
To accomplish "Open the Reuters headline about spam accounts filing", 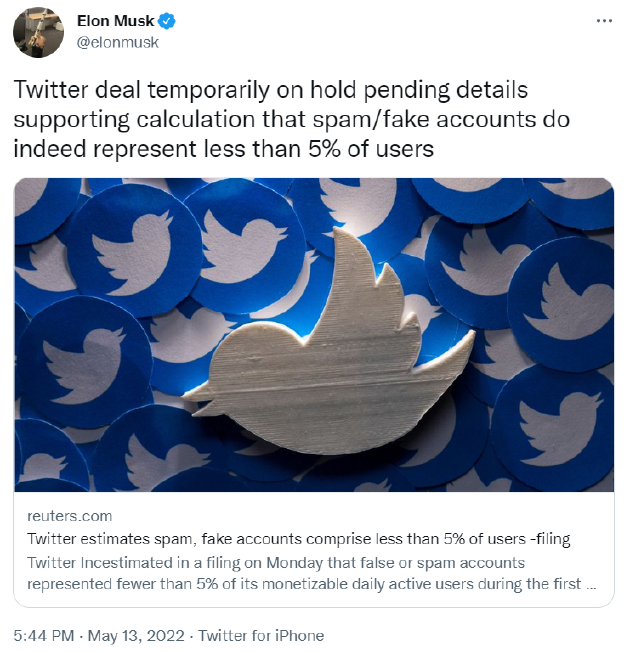I will (x=299, y=539).
